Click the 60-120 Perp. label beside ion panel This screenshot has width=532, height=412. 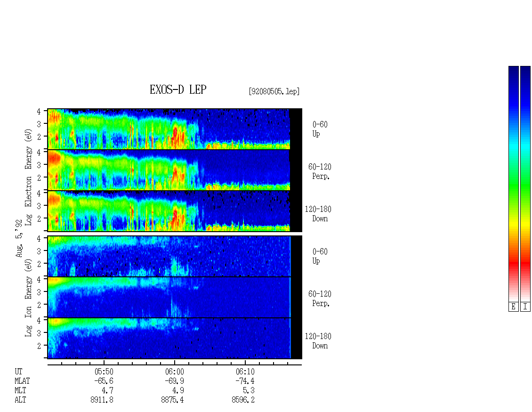320,299
